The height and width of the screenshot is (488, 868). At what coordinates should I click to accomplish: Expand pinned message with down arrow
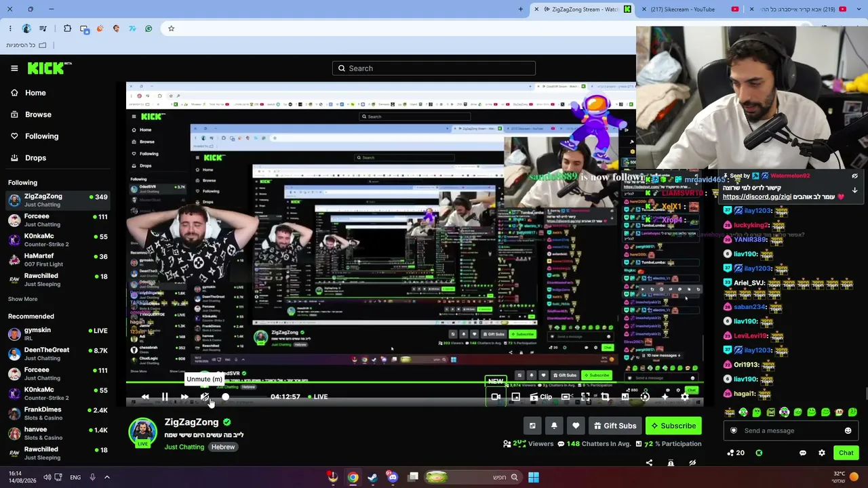854,190
